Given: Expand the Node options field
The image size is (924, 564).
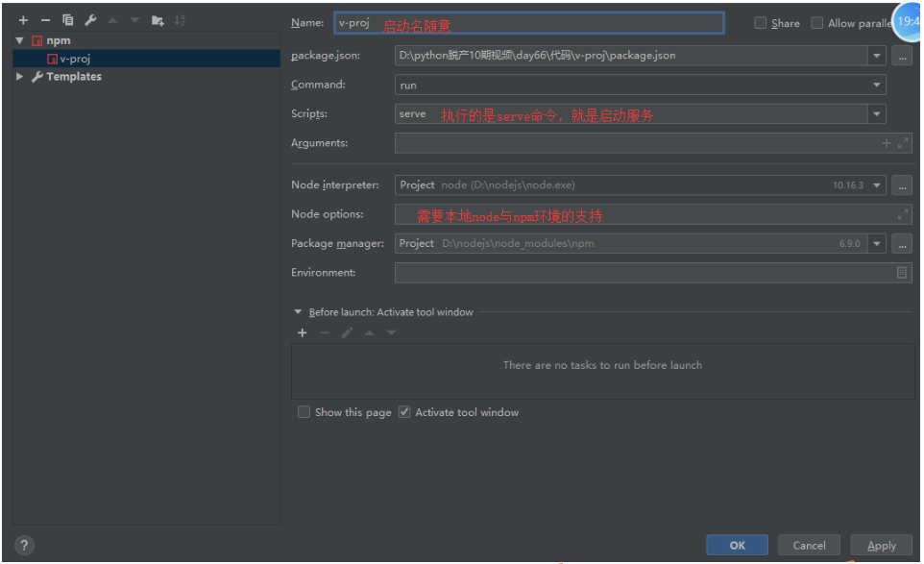Looking at the screenshot, I should [903, 214].
